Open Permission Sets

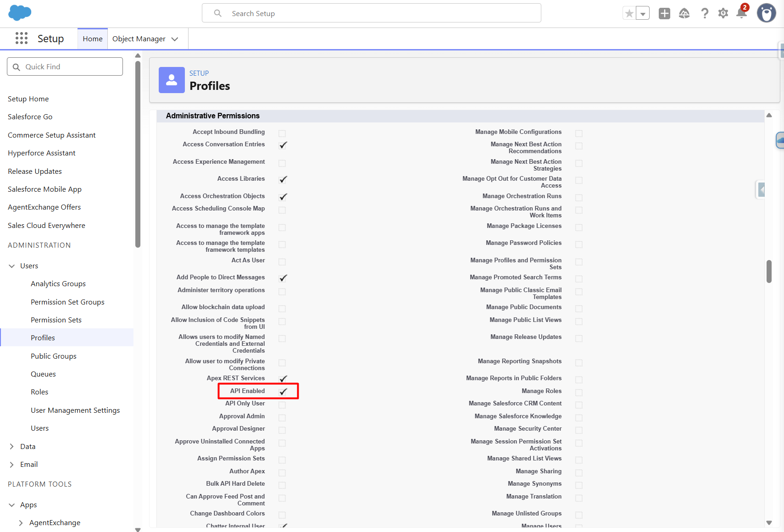[56, 320]
